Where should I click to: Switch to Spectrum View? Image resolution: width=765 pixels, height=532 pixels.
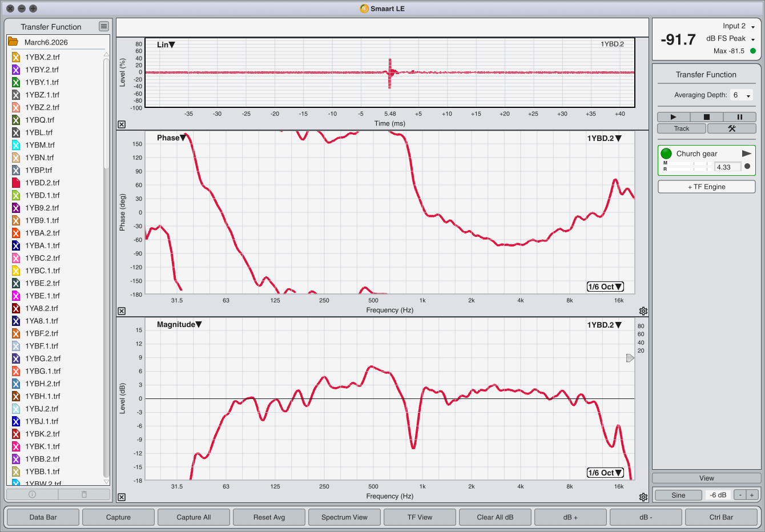point(344,517)
